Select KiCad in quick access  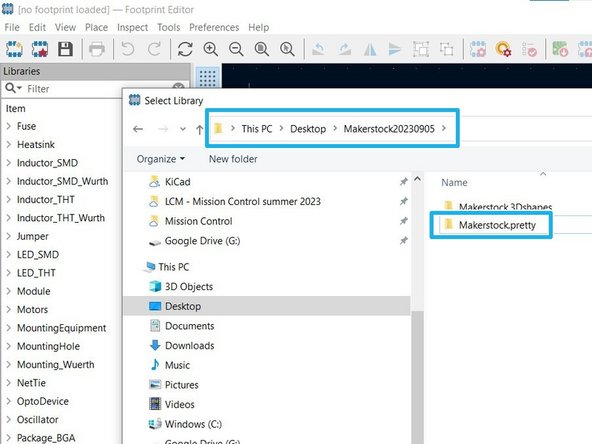point(177,182)
